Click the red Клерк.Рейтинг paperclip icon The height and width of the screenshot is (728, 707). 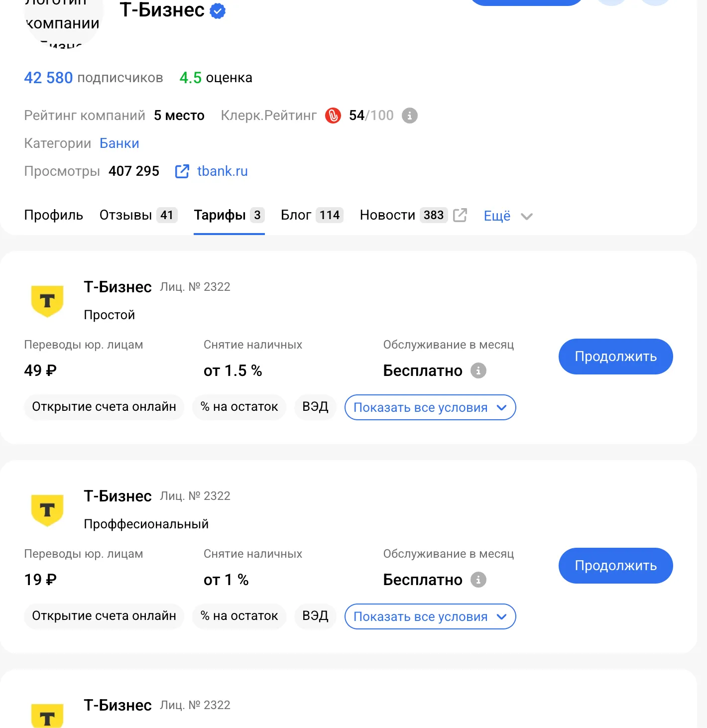(x=333, y=116)
